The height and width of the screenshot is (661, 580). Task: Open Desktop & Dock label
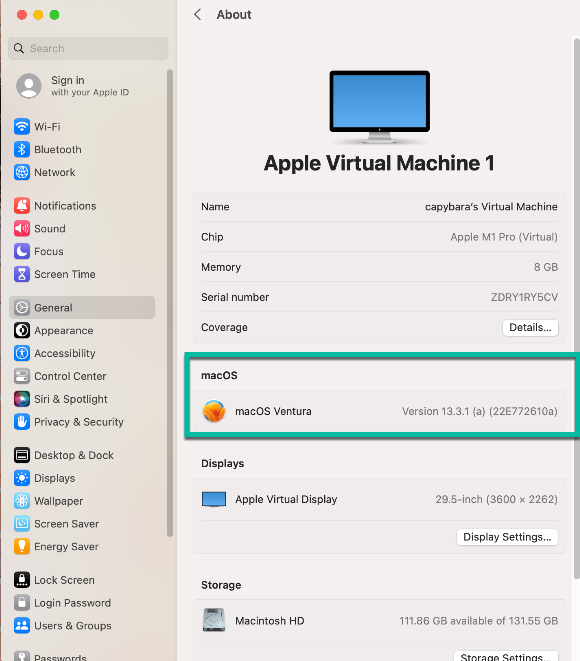point(74,455)
